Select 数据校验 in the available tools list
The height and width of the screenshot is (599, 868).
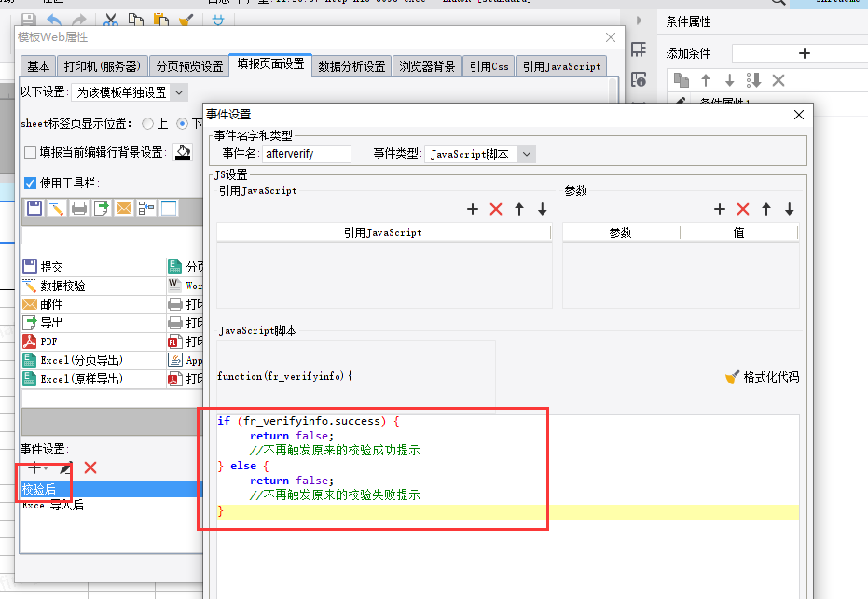point(93,286)
